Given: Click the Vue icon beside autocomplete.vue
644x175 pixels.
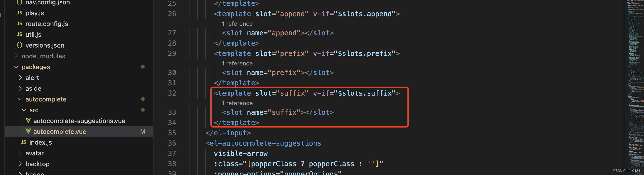Looking at the screenshot, I should [28, 132].
